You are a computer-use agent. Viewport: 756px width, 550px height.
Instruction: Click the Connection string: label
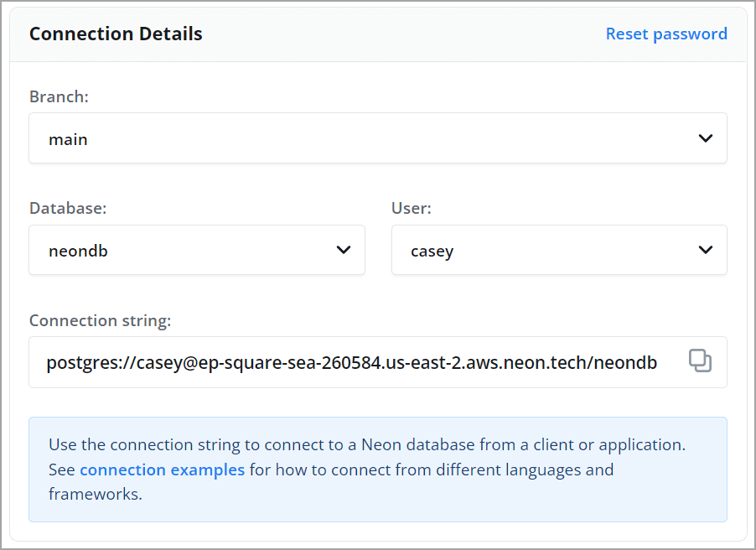click(x=101, y=320)
